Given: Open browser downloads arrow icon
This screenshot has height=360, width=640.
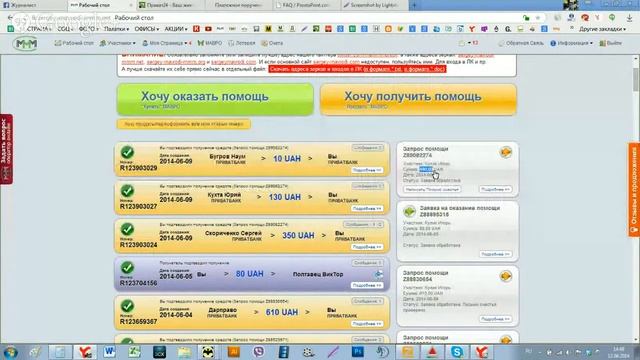Looking at the screenshot, I should tap(629, 18).
